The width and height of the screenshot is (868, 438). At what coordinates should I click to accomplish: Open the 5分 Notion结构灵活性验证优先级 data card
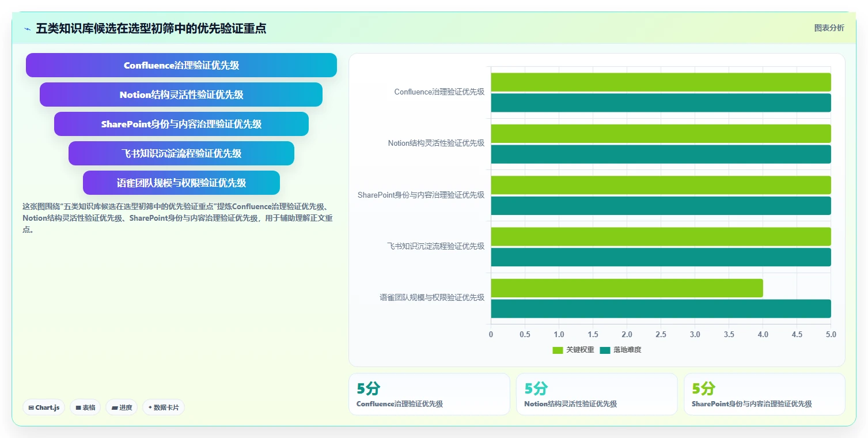(597, 394)
